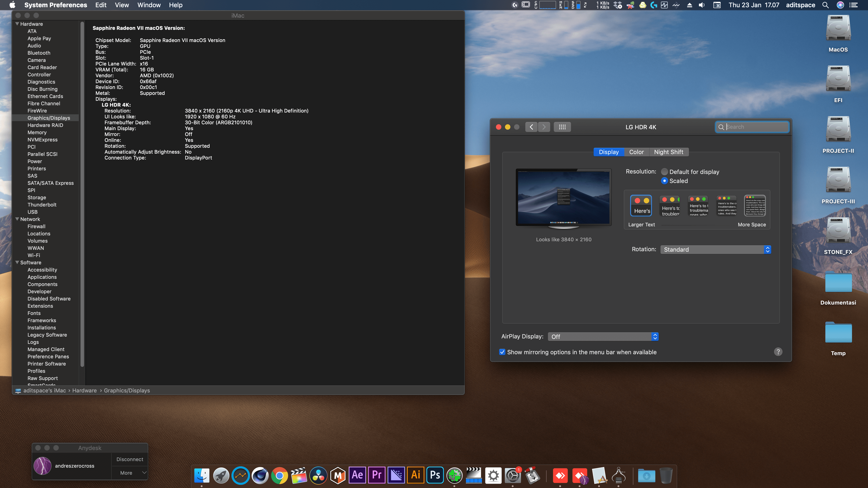Viewport: 868px width, 488px height.
Task: Click the sidebar vertical scrollbar
Action: (x=82, y=194)
